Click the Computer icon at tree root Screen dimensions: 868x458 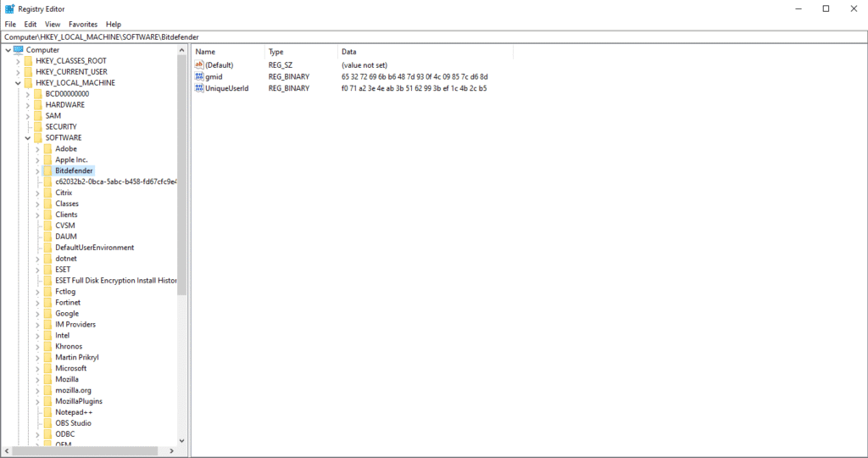(19, 50)
